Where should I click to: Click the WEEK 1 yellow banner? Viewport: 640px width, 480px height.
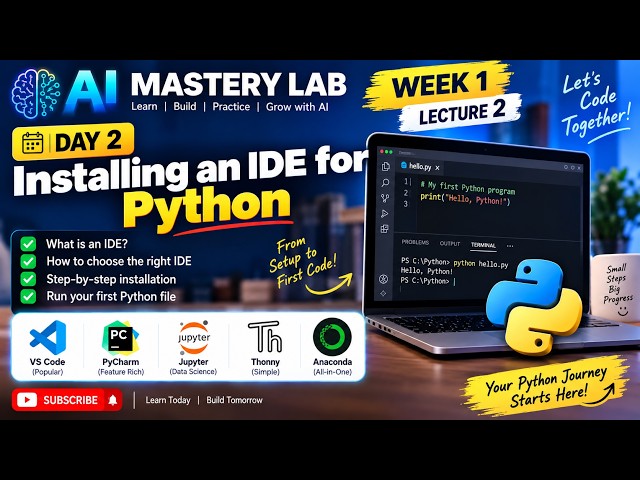tap(439, 83)
